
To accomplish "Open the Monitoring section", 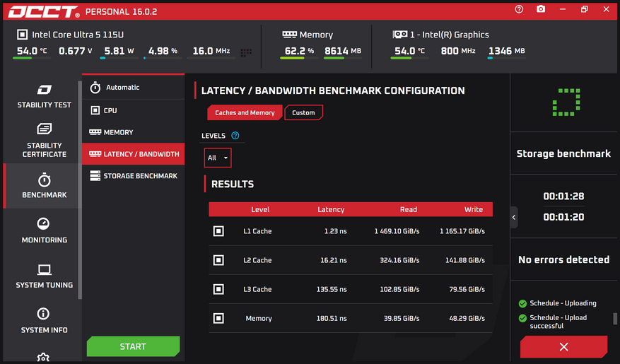I will pyautogui.click(x=44, y=230).
